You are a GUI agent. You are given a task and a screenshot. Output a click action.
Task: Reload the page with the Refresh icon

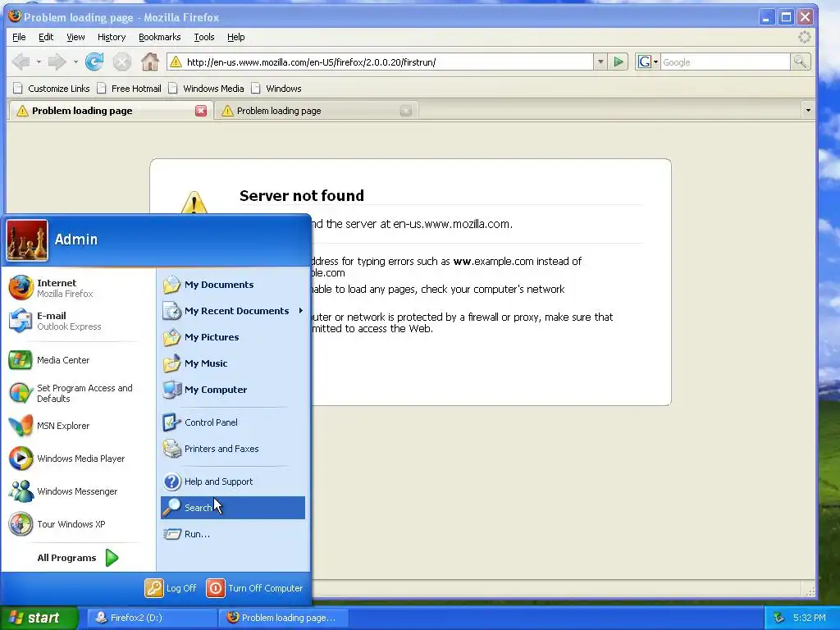click(x=94, y=62)
